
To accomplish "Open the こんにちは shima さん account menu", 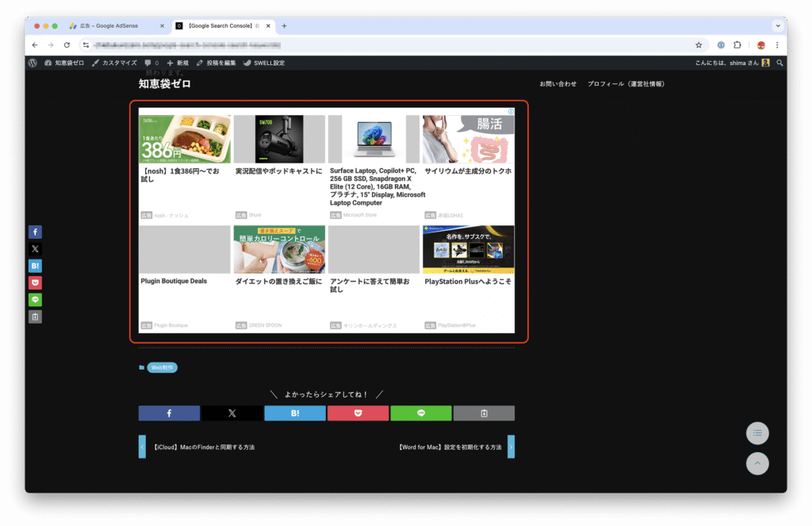I will pos(732,63).
